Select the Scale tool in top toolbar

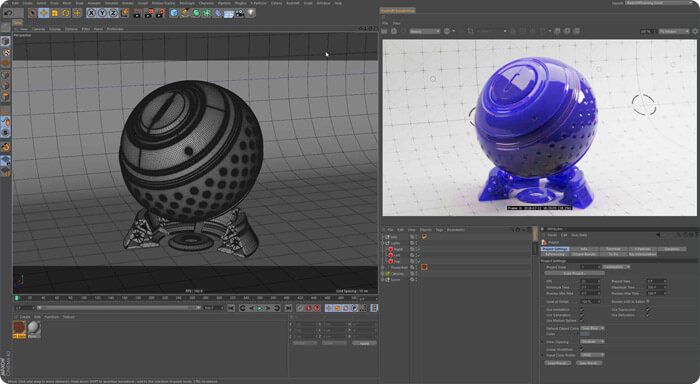[x=54, y=13]
